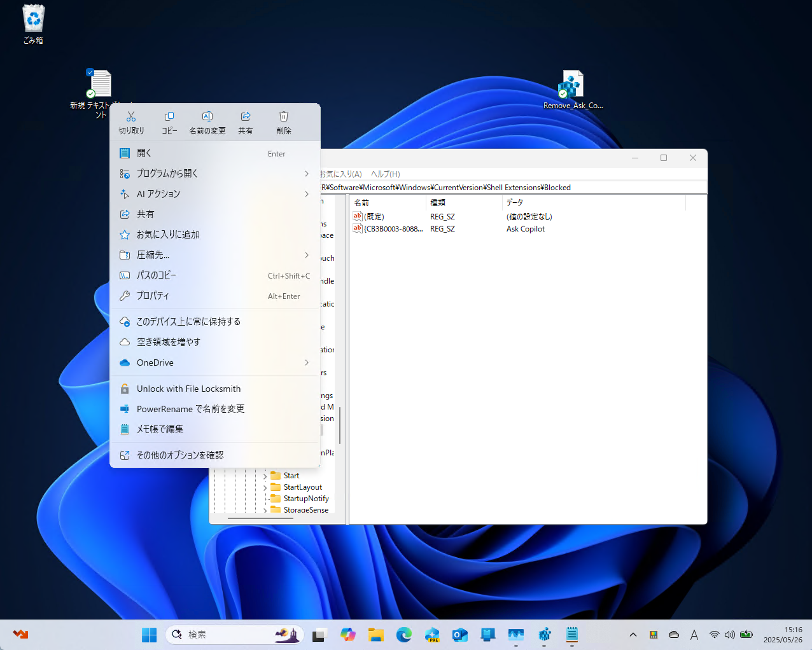Screen dimensions: 812x650
Task: Select the {CB3B0003-8088... registry value
Action: click(x=388, y=229)
